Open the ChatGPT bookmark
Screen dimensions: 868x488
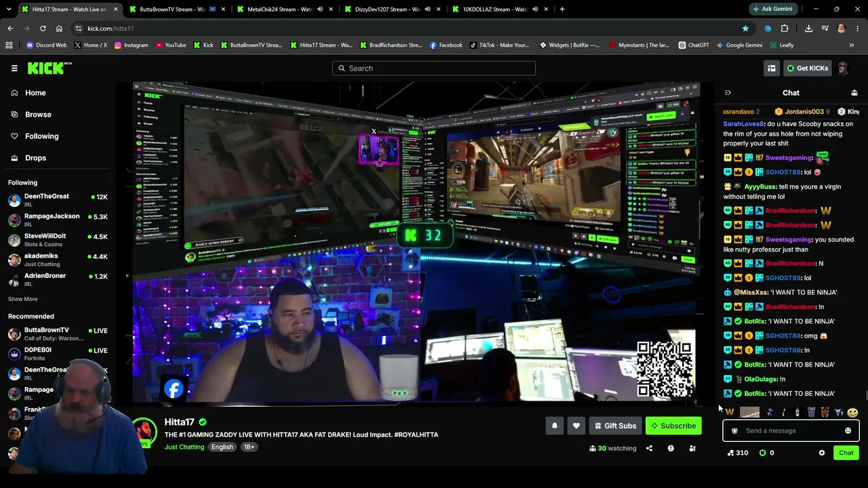pos(693,45)
